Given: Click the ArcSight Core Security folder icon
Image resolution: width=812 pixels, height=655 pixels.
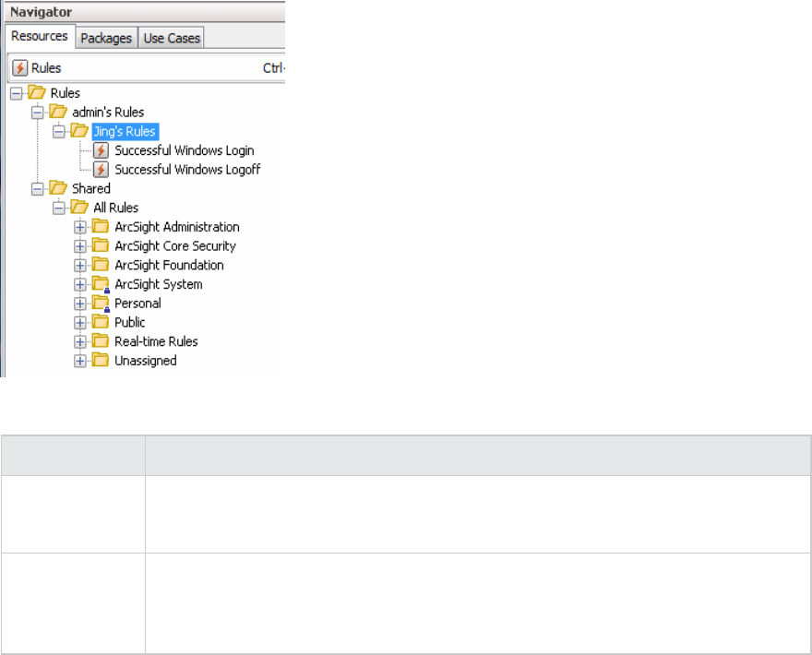Looking at the screenshot, I should tap(101, 245).
